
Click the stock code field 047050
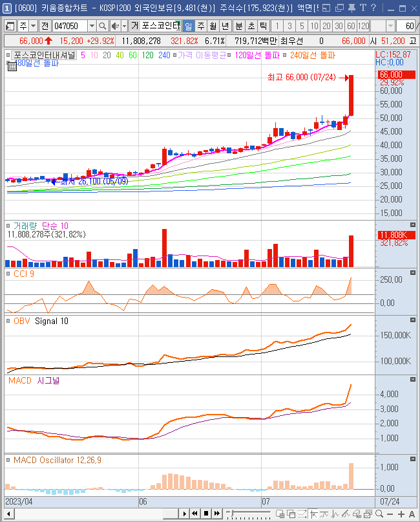point(70,26)
